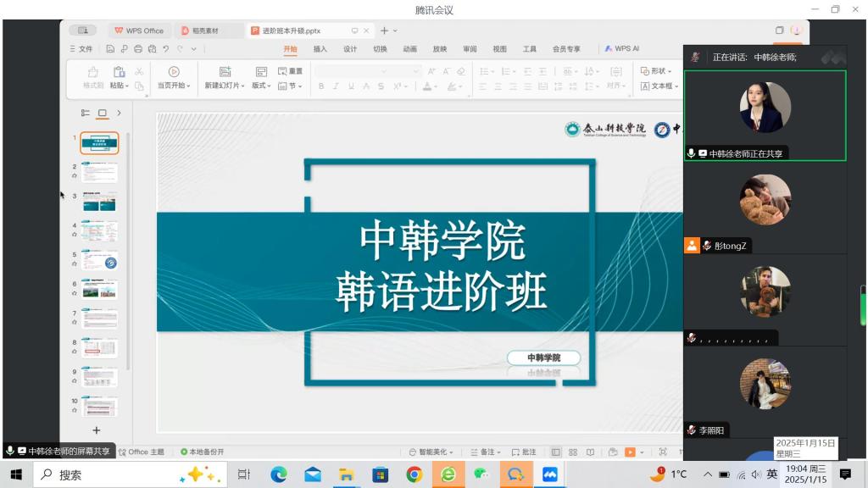Switch to outline view icon in slide panel
The width and height of the screenshot is (868, 488).
[86, 113]
